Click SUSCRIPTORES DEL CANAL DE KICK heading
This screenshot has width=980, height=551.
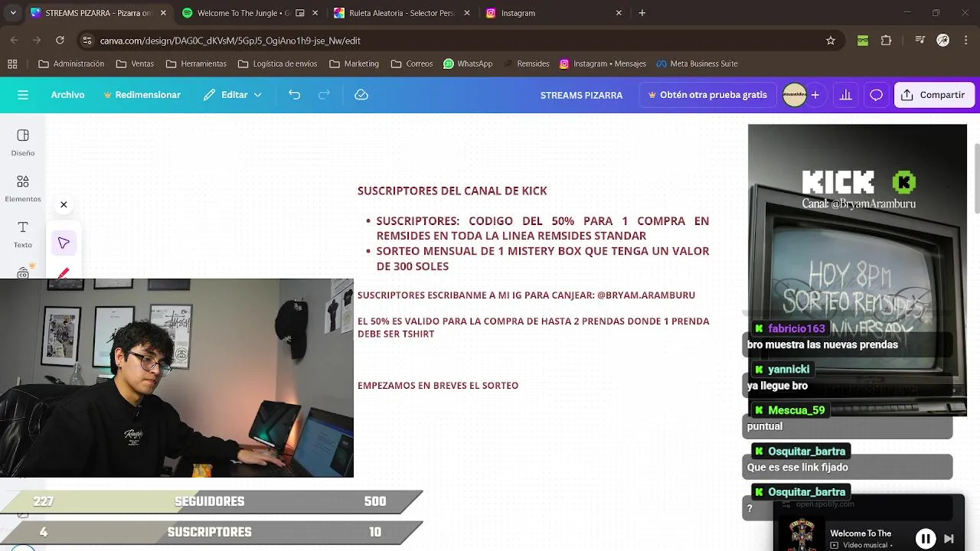[452, 191]
